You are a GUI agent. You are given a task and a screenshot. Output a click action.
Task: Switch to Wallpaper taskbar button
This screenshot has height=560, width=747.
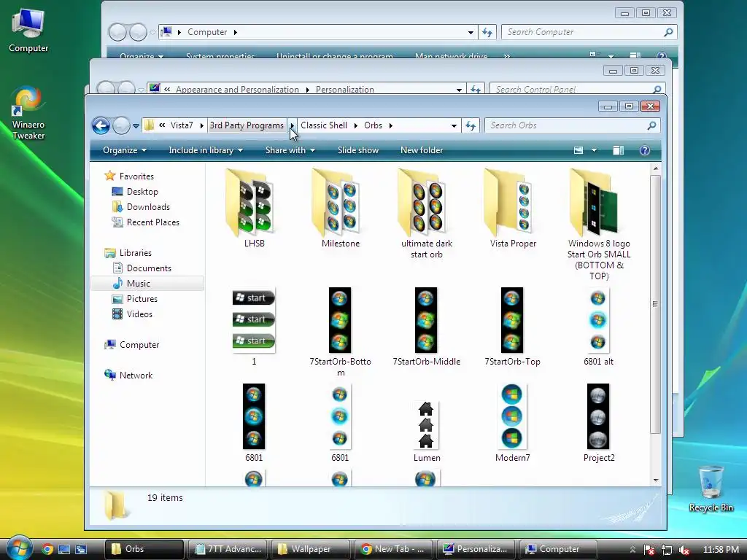click(310, 549)
